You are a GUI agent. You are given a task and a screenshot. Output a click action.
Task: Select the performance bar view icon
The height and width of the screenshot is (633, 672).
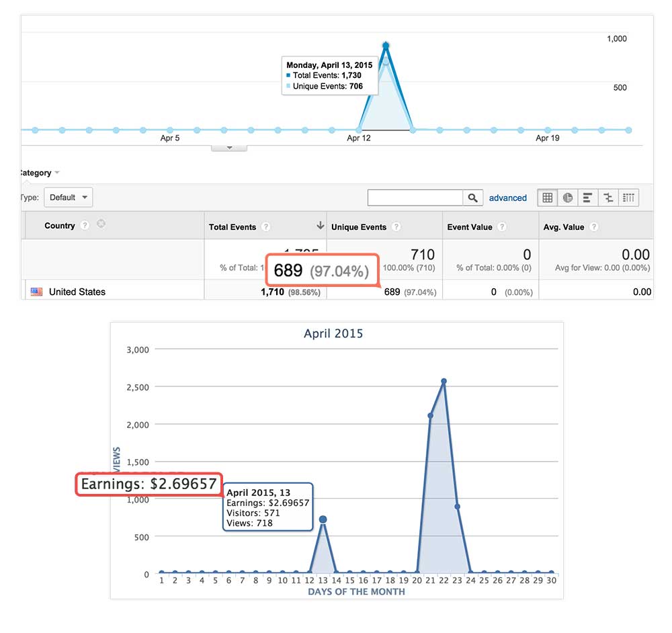click(x=588, y=198)
